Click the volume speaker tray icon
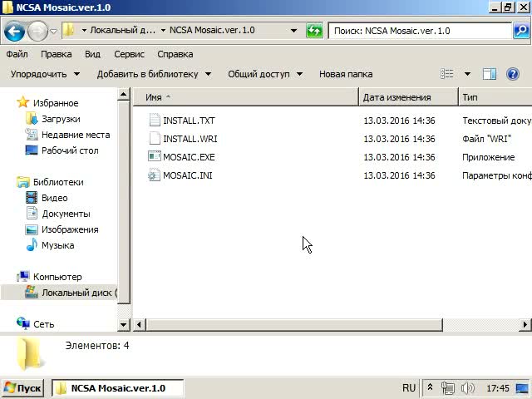This screenshot has width=532, height=399. point(468,388)
